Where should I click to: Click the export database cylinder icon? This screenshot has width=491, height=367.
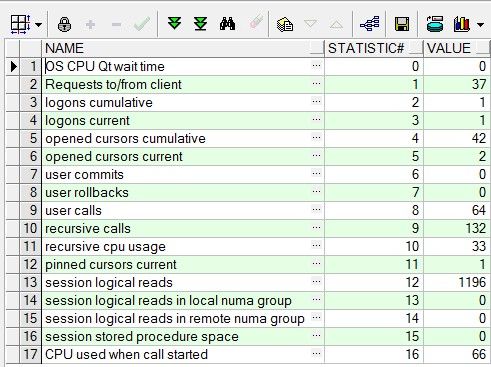click(435, 24)
